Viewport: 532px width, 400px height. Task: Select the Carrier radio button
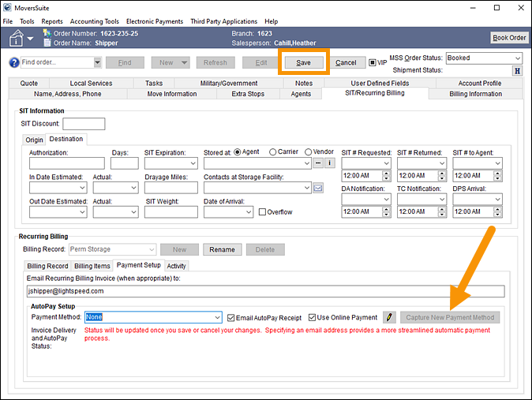tap(273, 152)
